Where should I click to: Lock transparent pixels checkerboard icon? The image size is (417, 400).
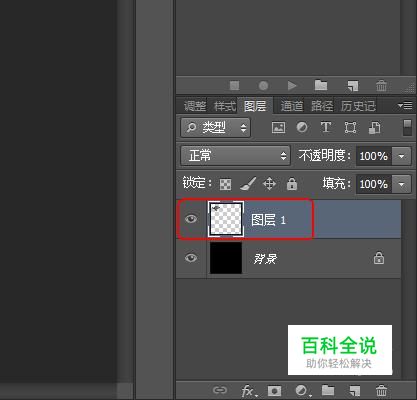(225, 184)
